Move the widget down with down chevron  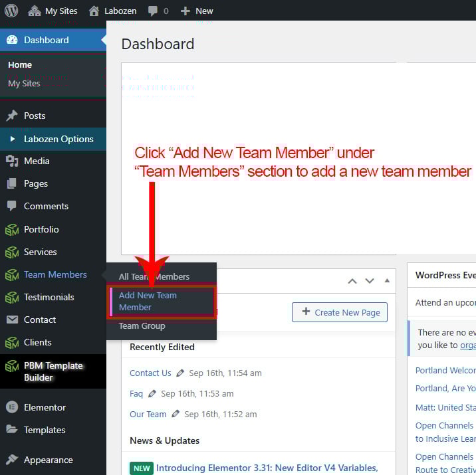click(370, 281)
